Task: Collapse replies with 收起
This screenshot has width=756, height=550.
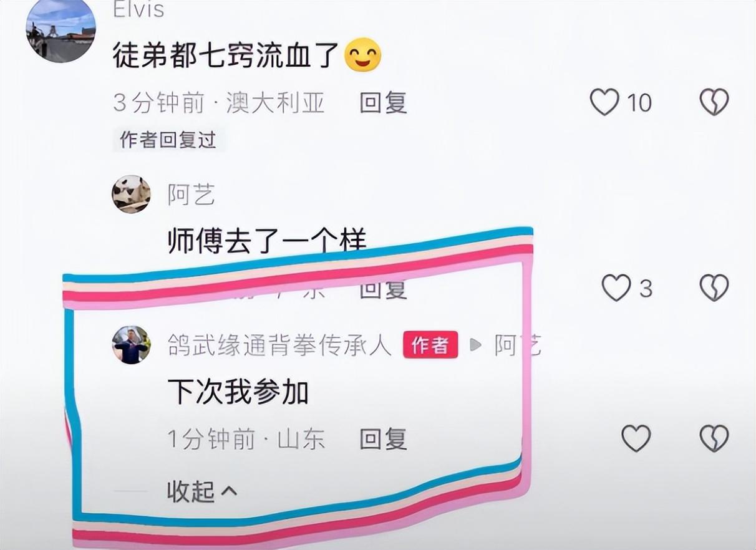Action: pyautogui.click(x=202, y=492)
